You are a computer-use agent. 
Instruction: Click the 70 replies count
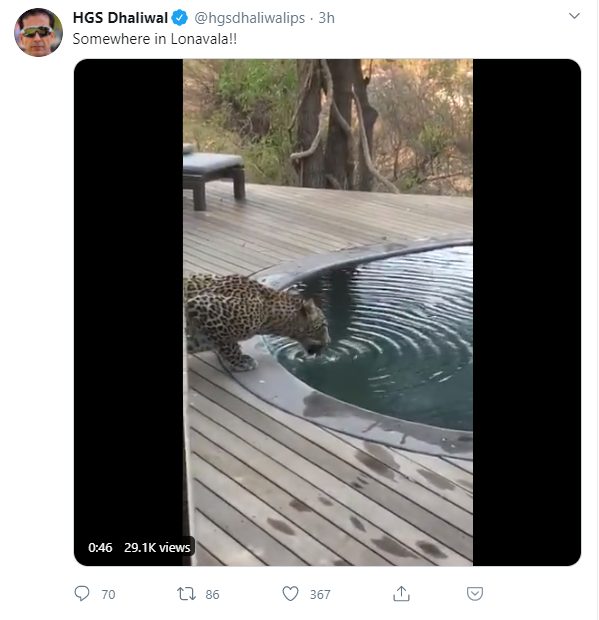coord(108,594)
